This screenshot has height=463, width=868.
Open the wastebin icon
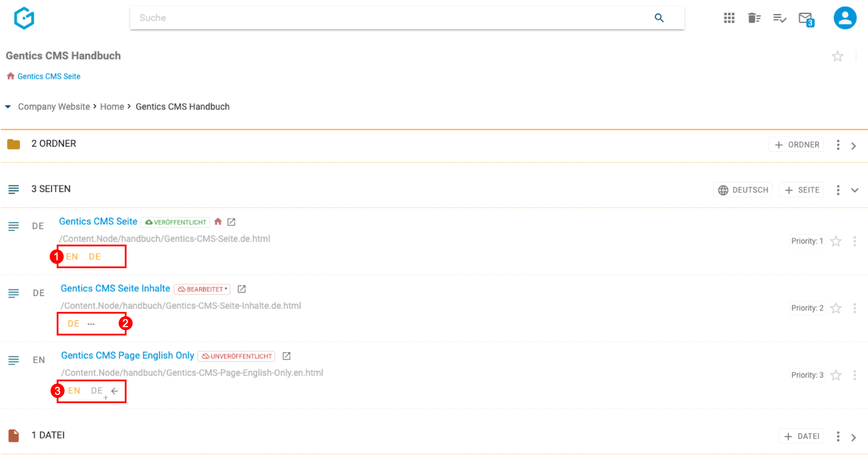tap(754, 18)
